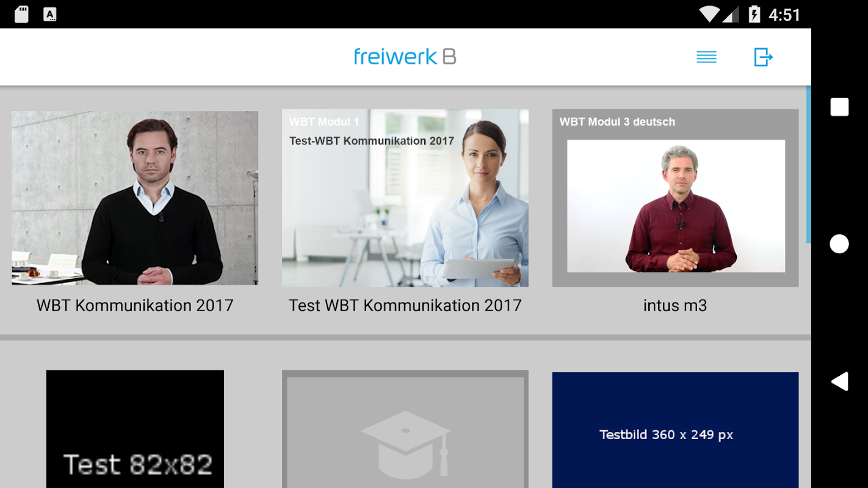Image resolution: width=868 pixels, height=488 pixels.
Task: Select the intus m3 course title
Action: [x=675, y=306]
